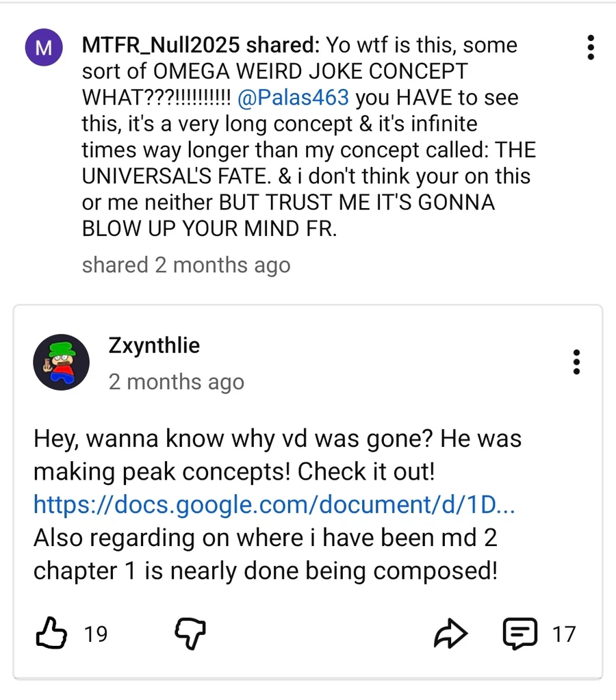Open more options for MTFR_Null2025's shared post

[x=591, y=47]
